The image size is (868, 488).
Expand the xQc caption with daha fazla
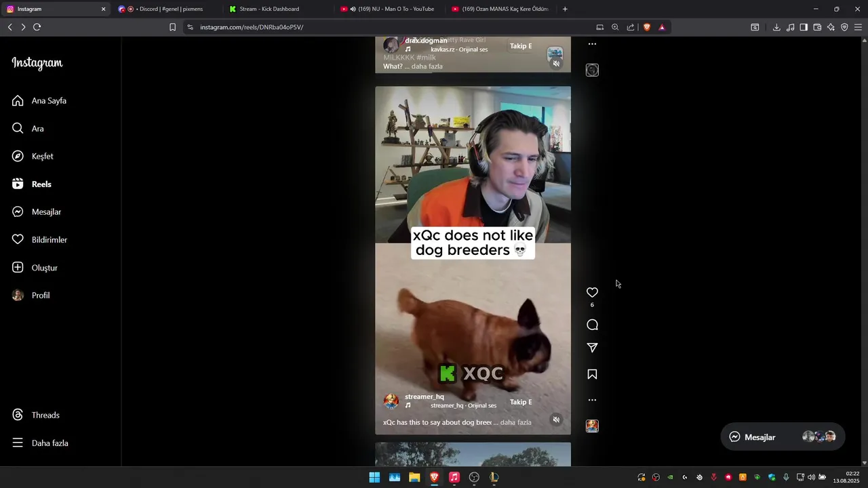(515, 422)
